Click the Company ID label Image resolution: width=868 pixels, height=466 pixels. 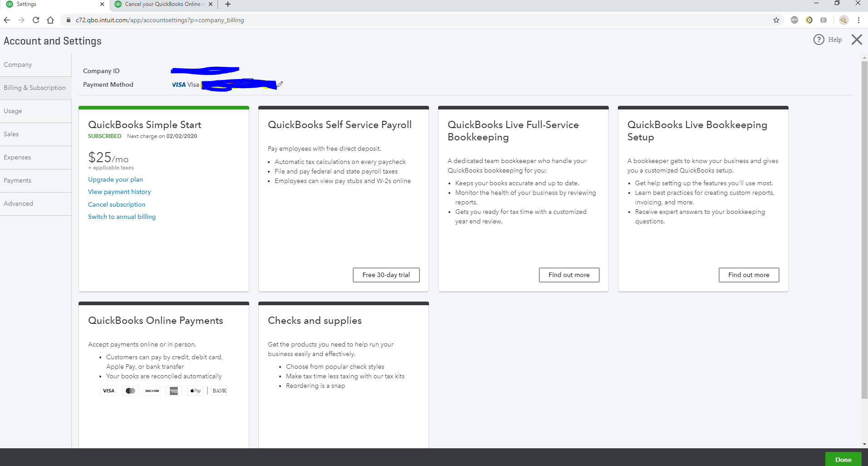click(101, 71)
